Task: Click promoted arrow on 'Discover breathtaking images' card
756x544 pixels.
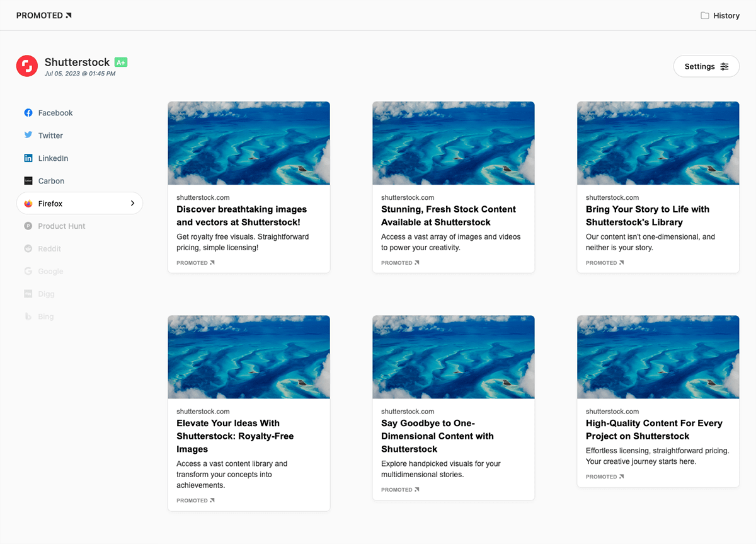Action: tap(212, 263)
